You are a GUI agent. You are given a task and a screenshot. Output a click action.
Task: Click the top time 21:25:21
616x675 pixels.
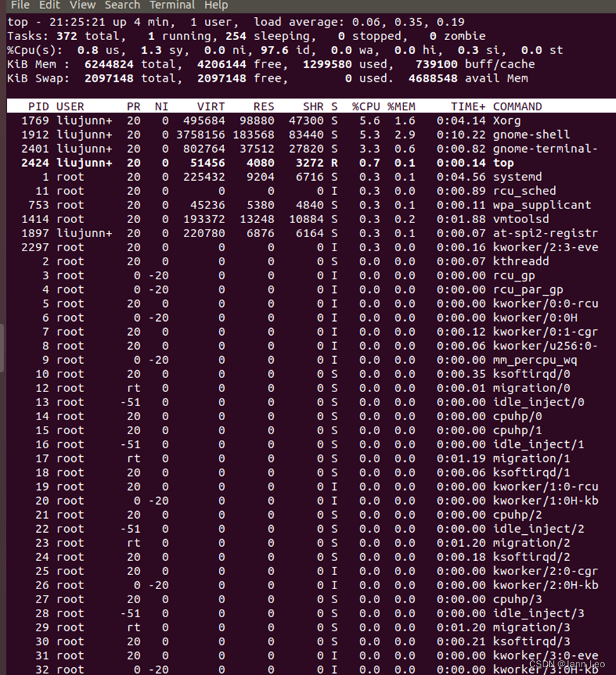tap(77, 22)
